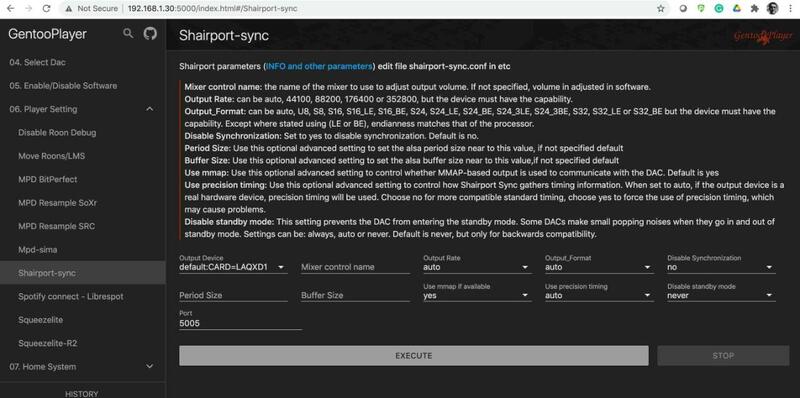Viewport: 800px width, 398px height.
Task: Open Squeezelite-R2 settings
Action: (x=83, y=343)
